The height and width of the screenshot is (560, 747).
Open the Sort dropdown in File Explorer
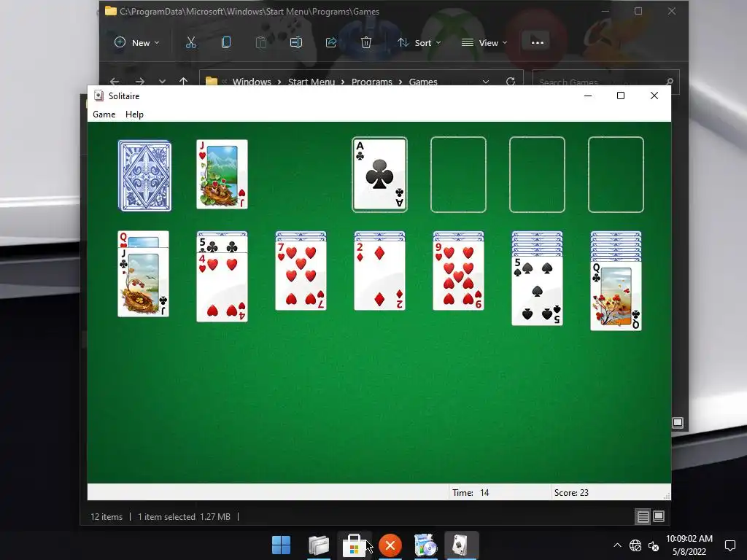click(x=419, y=42)
